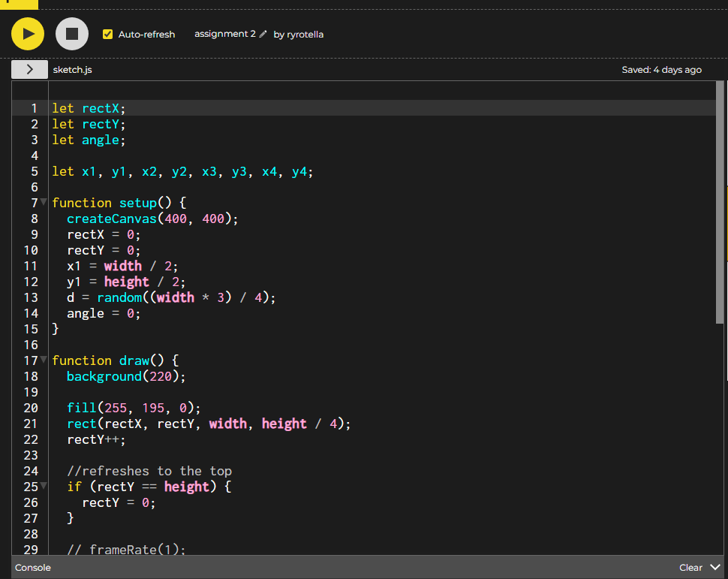Stop the running sketch
The image size is (728, 579).
click(72, 34)
